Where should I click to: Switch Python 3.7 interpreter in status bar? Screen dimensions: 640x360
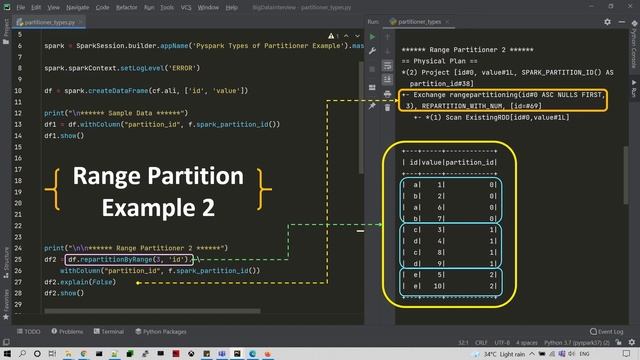(577, 343)
